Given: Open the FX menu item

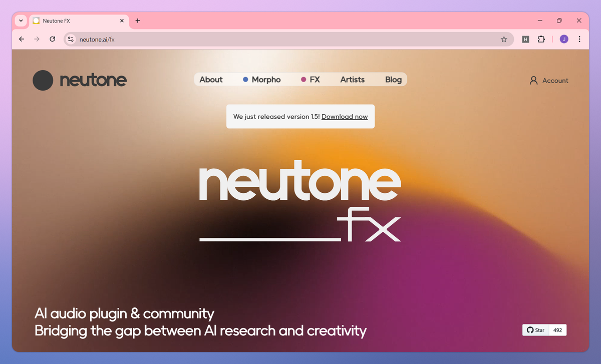Looking at the screenshot, I should point(311,80).
